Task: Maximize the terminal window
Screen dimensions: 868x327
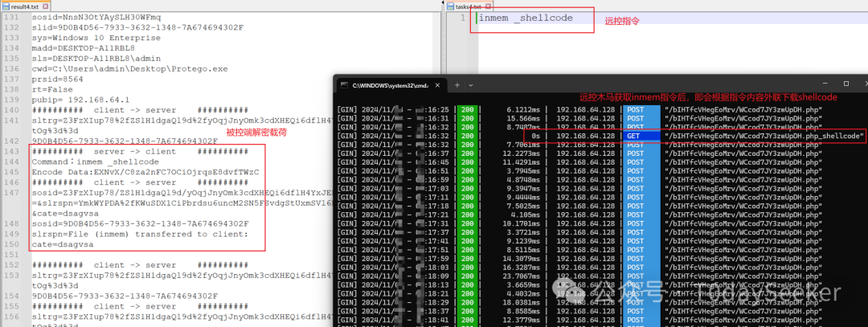Action: 846,84
